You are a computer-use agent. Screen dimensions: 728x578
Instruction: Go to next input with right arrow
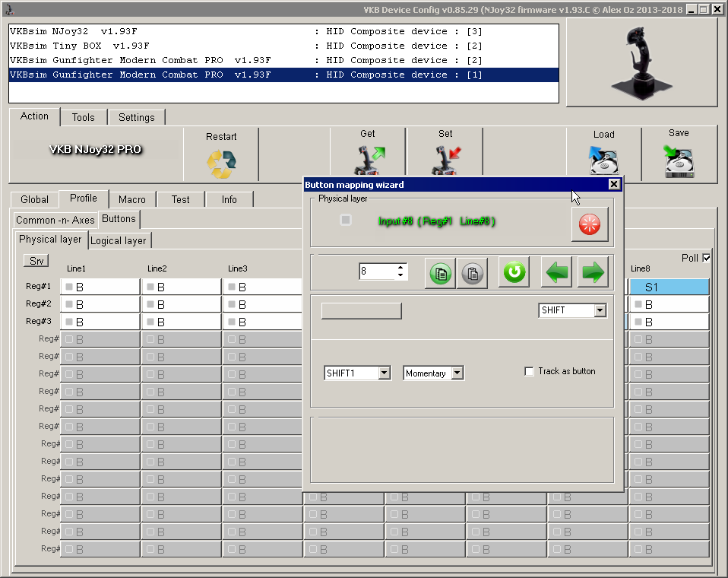[593, 272]
